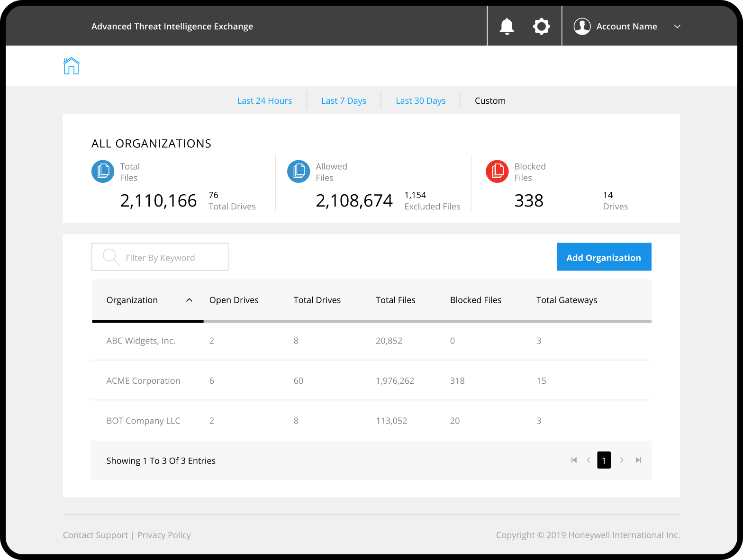
Task: Expand the Account Name dropdown chevron
Action: point(677,27)
